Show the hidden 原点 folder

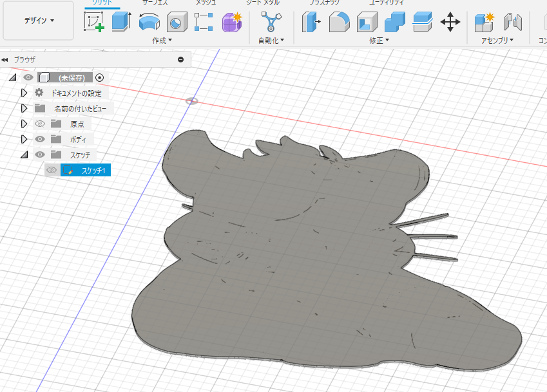click(x=40, y=124)
